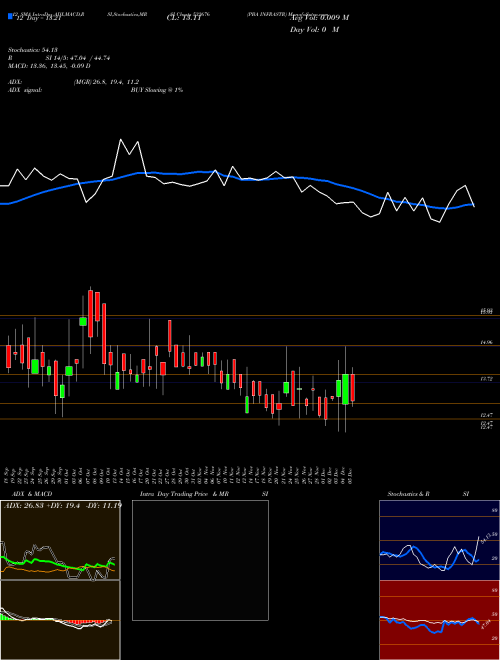Click the 'Stochastics: 54.13' reading
Screen dimensions: 500x660
32,50
